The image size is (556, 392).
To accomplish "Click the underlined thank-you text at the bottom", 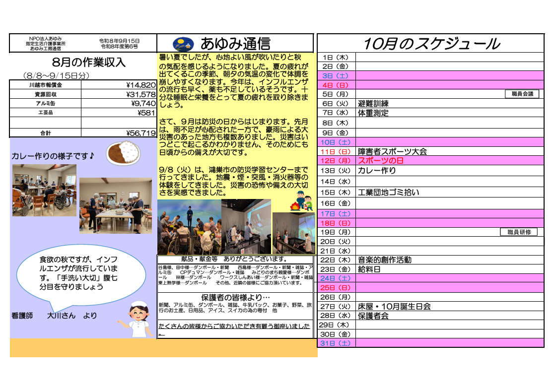I will (x=234, y=329).
